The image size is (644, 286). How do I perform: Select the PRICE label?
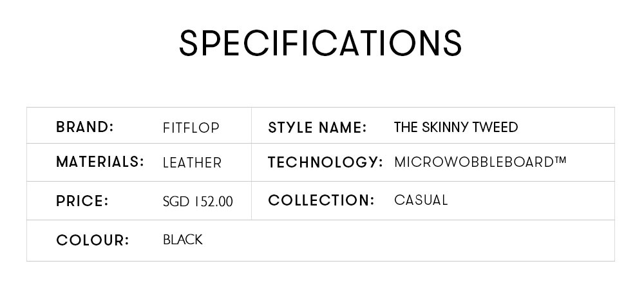(x=82, y=201)
